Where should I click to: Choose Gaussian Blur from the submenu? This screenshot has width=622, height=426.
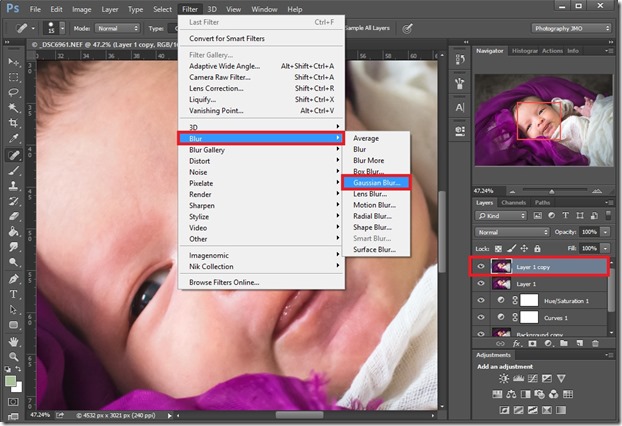click(x=376, y=183)
